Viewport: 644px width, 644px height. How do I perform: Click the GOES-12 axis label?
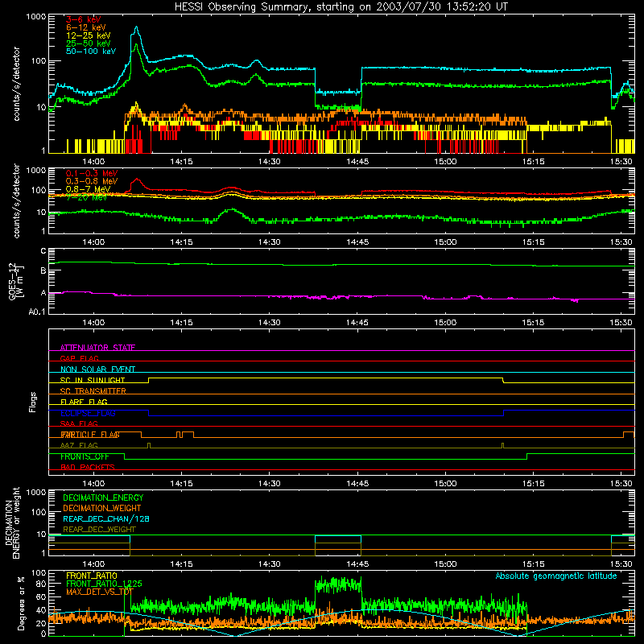[x=15, y=281]
